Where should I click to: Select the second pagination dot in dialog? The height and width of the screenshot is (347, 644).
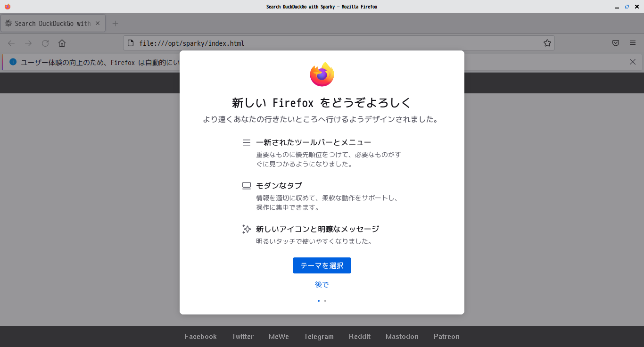coord(325,301)
